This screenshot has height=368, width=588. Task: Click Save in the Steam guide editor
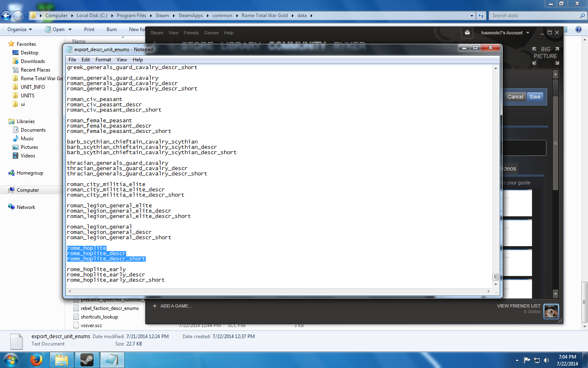[x=535, y=97]
